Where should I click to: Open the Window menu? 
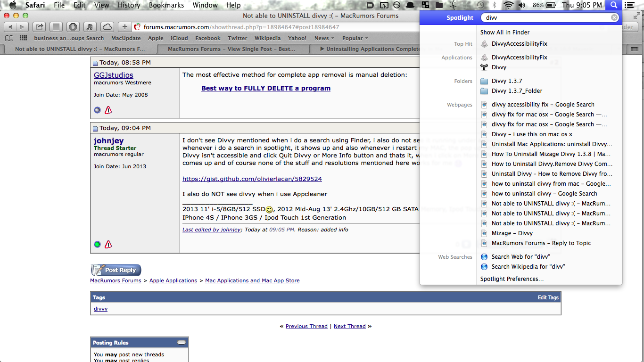pos(205,5)
